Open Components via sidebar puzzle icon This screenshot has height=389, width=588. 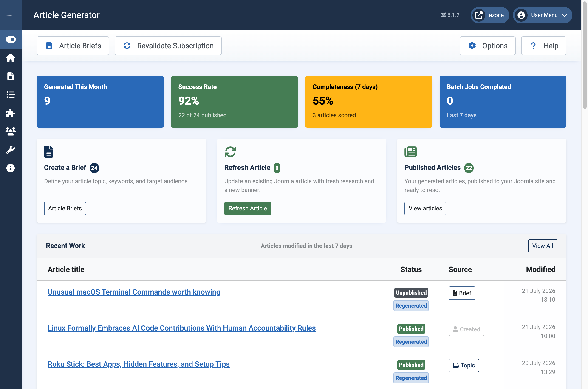[11, 113]
